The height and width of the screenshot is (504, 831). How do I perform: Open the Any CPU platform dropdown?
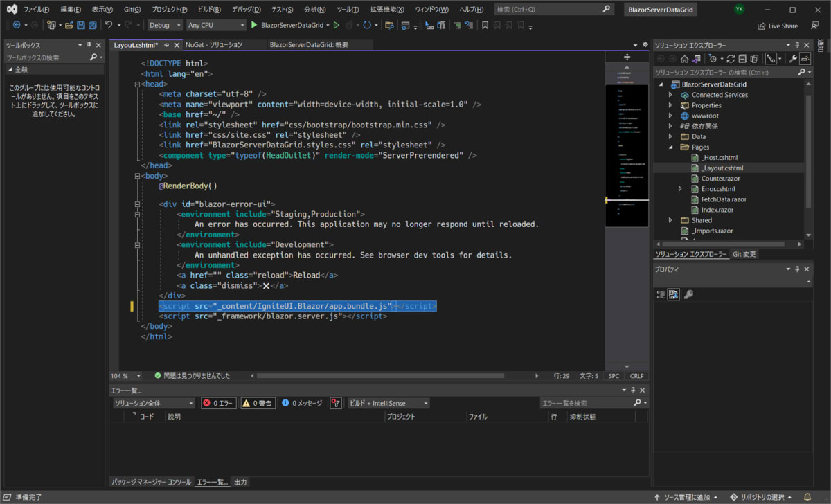pos(216,25)
